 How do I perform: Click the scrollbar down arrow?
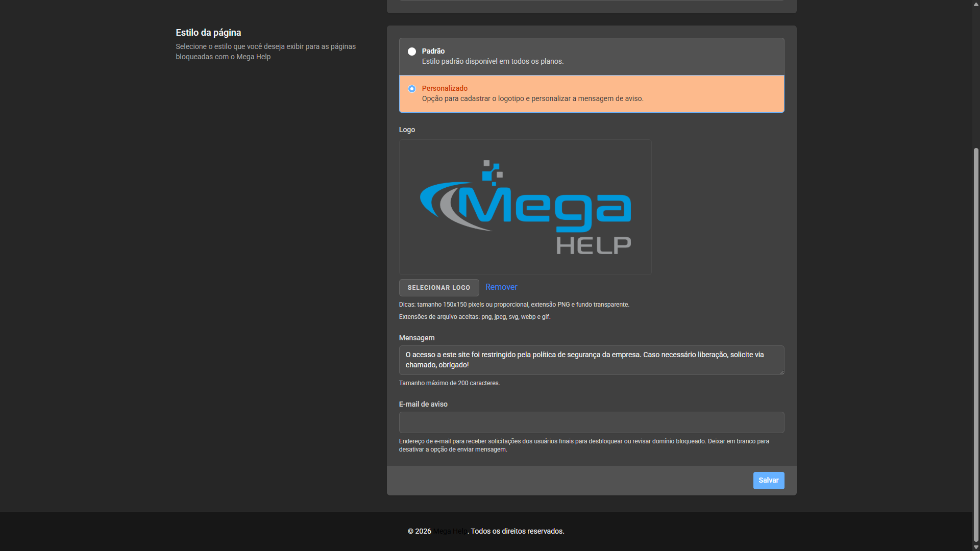coord(976,547)
